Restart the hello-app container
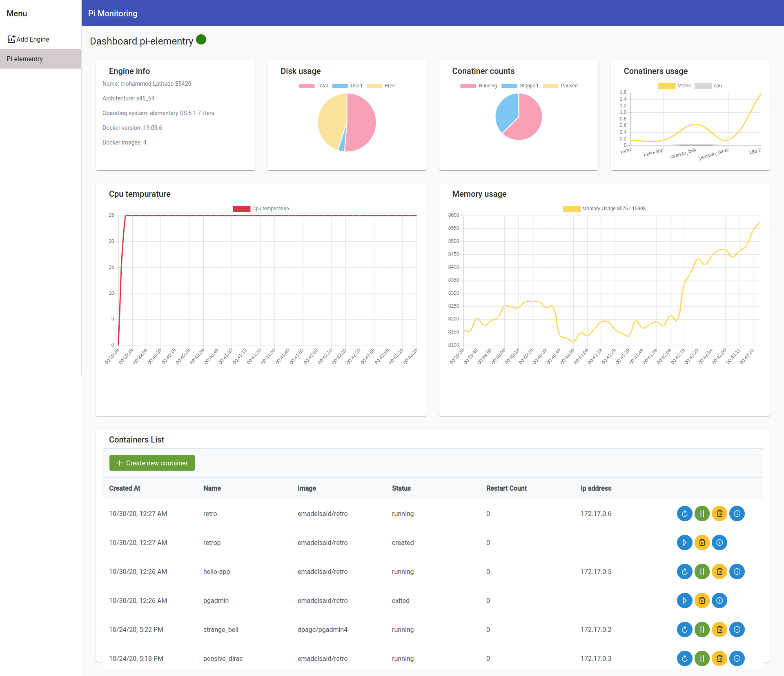 [684, 571]
